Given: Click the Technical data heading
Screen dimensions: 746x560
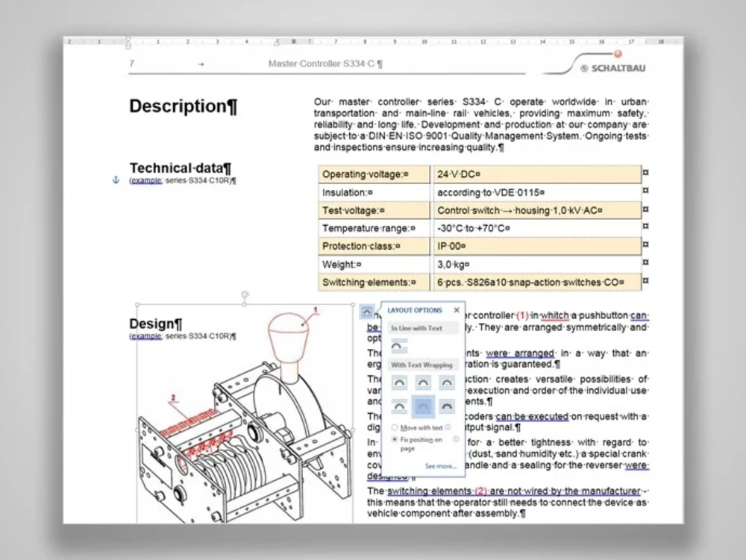Looking at the screenshot, I should [181, 169].
